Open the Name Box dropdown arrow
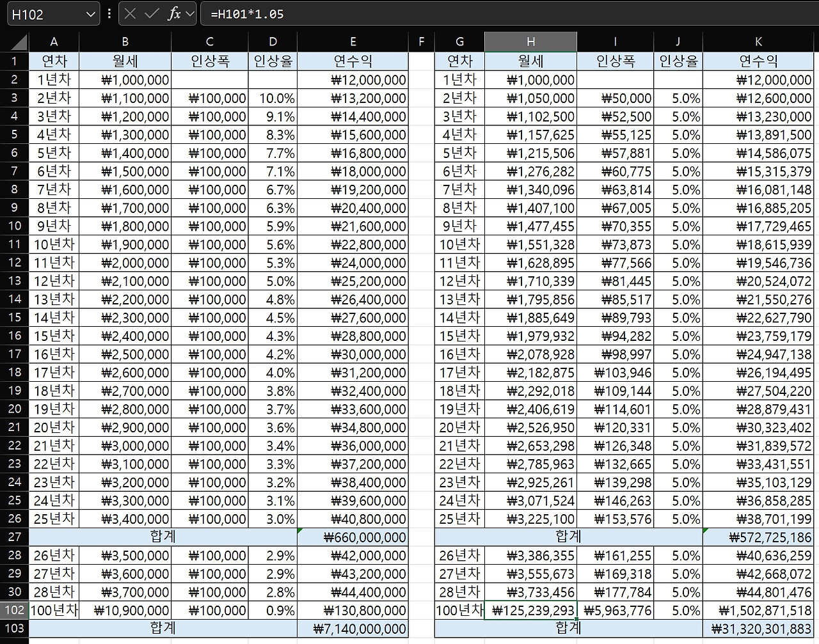 click(90, 14)
